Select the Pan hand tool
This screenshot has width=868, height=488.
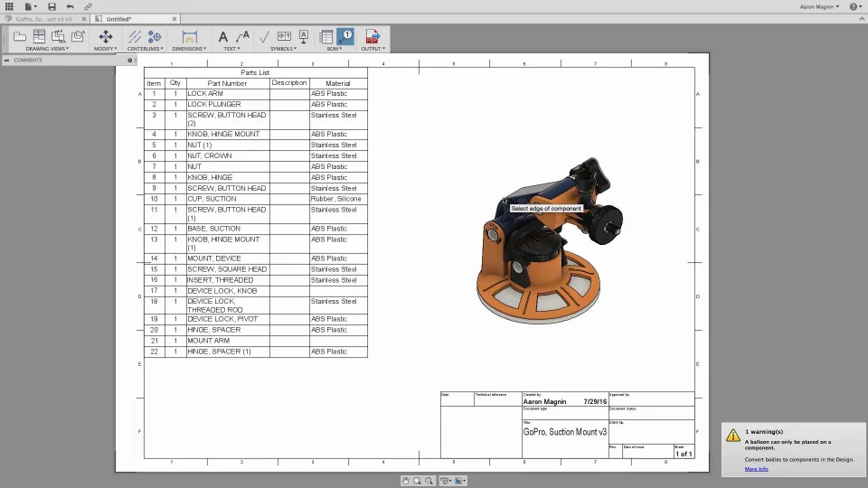click(x=405, y=481)
